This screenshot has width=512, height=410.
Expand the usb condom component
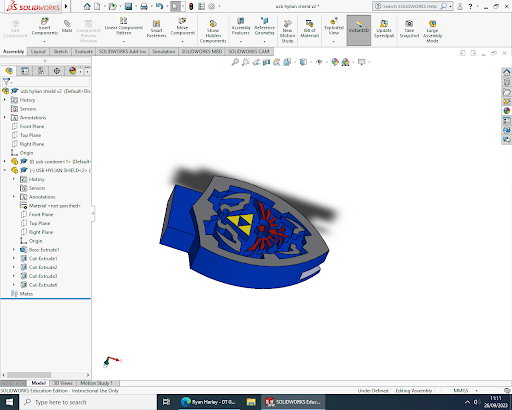tap(5, 162)
